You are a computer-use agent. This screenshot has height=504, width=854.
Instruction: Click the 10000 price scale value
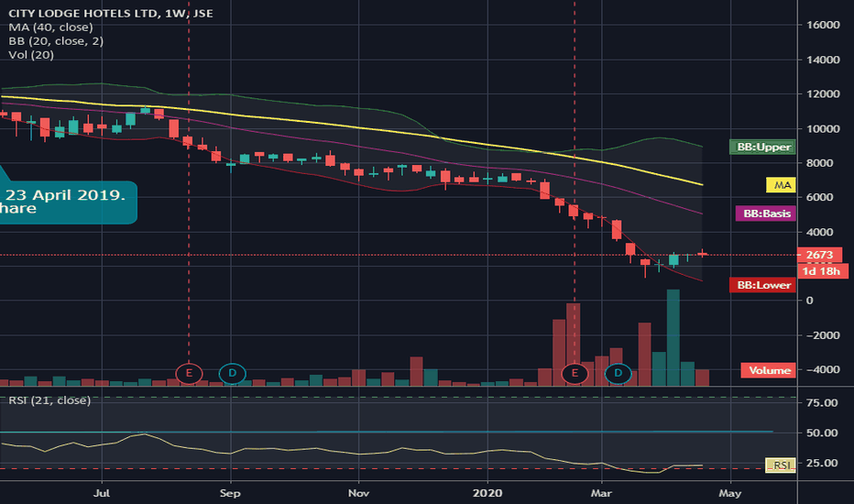pos(823,128)
